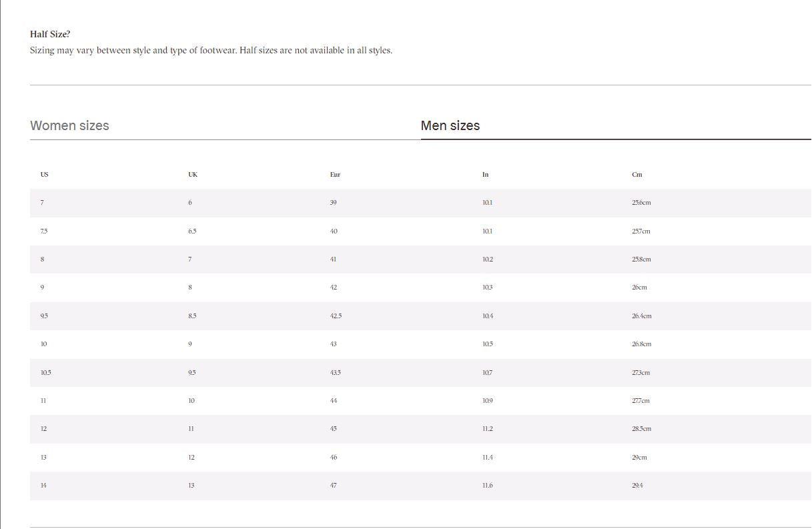Screen dimensions: 812x529
Task: Select the Eur size 39 cell
Action: coord(333,203)
